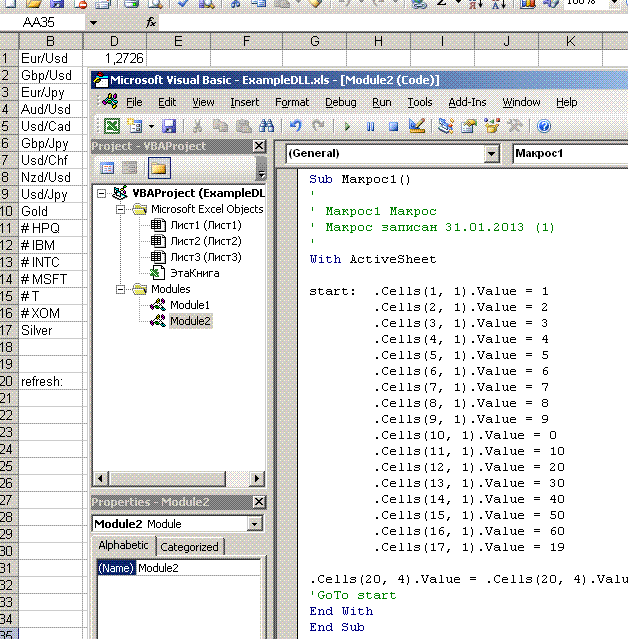639x639 pixels.
Task: Click the Paste clipboard icon
Action: point(244,126)
